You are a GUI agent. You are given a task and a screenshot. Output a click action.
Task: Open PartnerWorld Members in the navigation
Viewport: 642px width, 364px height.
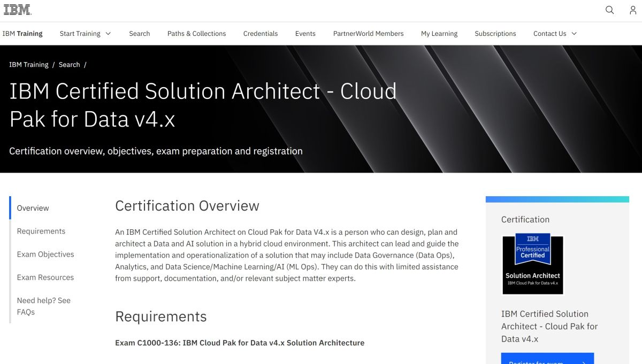[x=368, y=33]
